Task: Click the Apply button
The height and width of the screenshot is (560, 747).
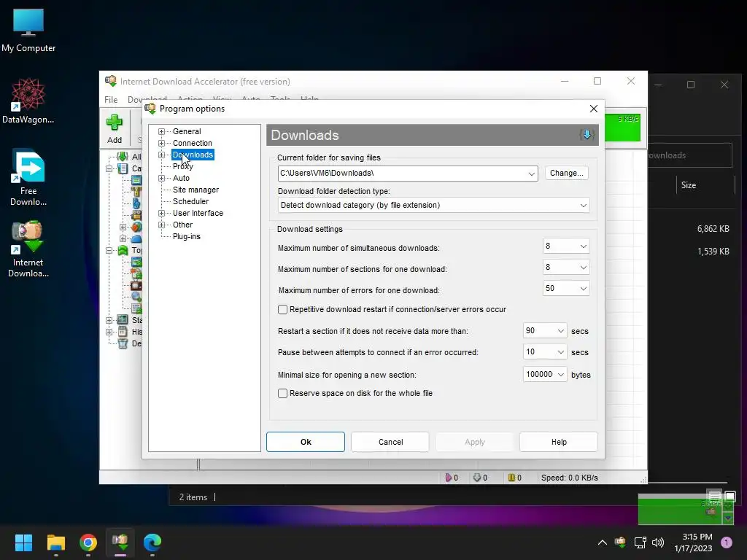Action: point(474,442)
